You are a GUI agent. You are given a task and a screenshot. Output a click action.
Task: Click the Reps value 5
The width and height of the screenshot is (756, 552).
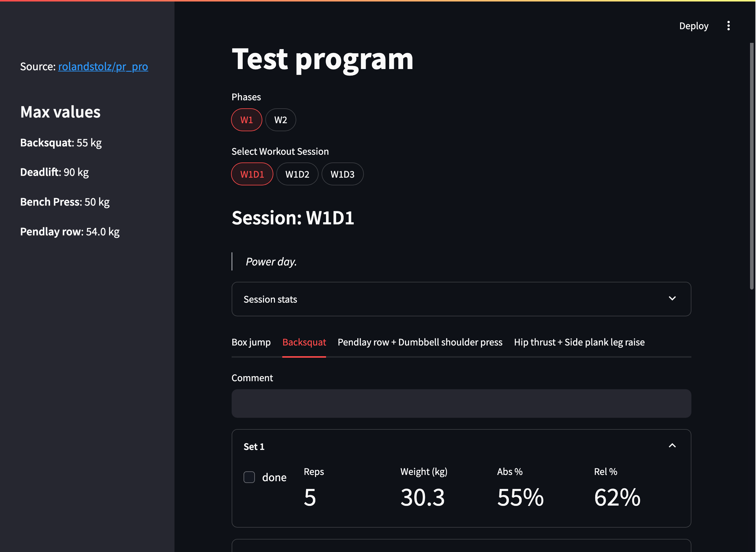[x=310, y=497]
